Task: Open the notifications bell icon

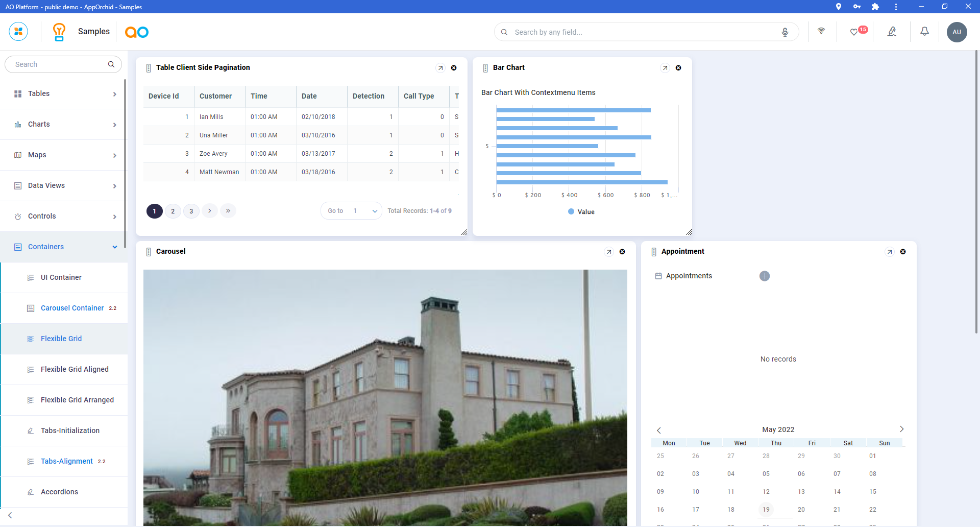Action: (x=924, y=32)
